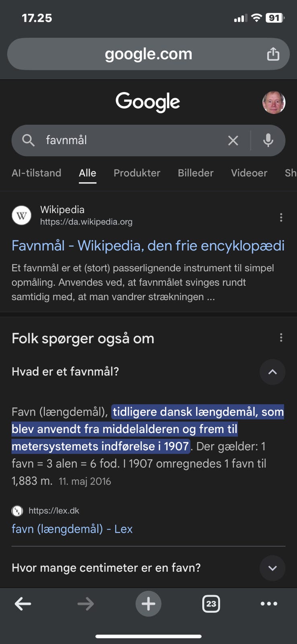Image resolution: width=297 pixels, height=644 pixels.
Task: Go back with the browser back arrow
Action: [23, 603]
